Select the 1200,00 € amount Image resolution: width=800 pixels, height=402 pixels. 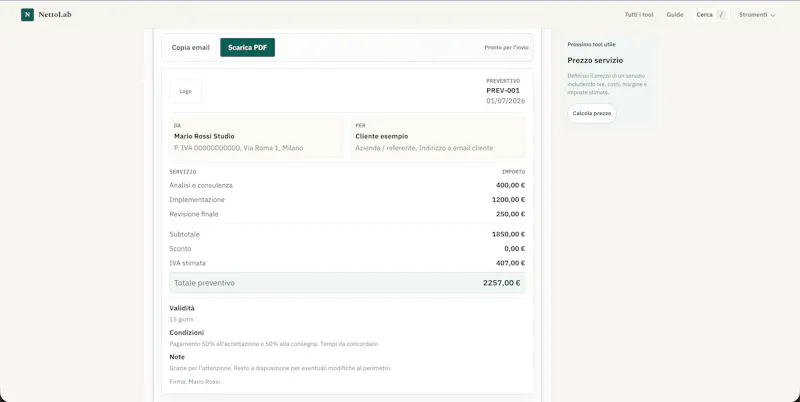point(508,199)
